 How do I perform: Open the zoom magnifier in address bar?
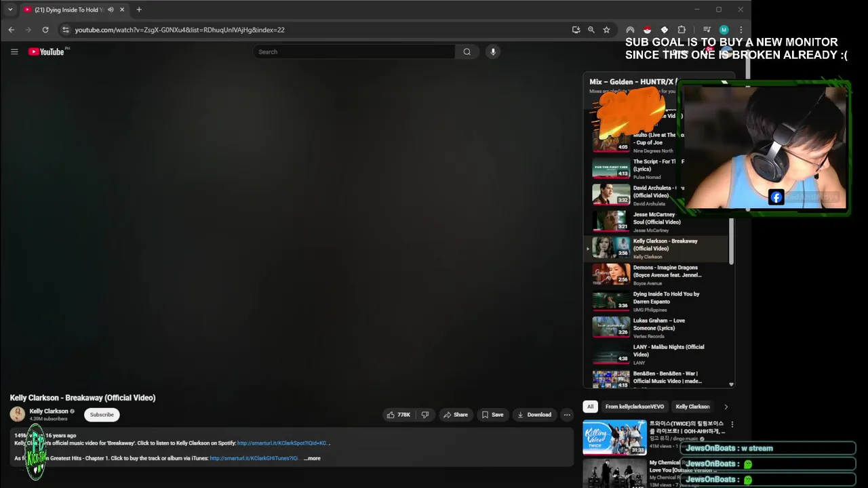pos(591,30)
